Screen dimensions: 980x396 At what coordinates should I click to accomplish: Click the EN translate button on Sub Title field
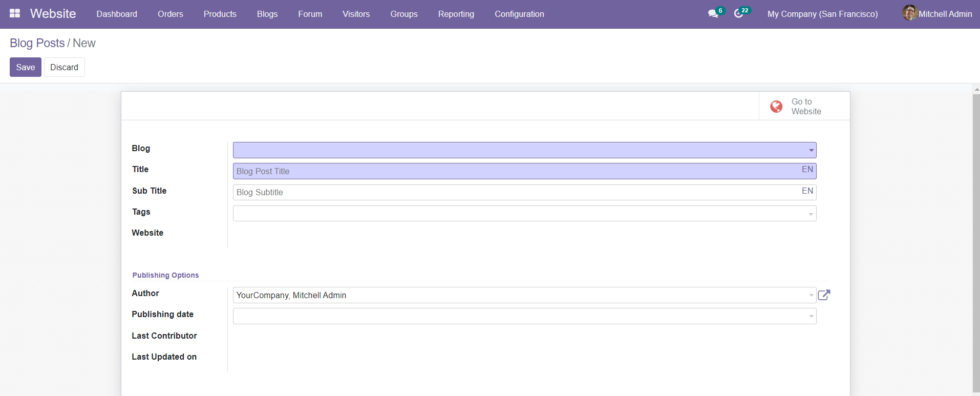click(x=807, y=191)
